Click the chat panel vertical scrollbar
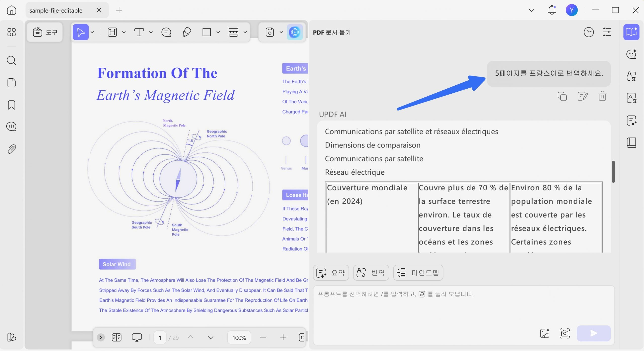Viewport: 644px width, 351px height. pyautogui.click(x=613, y=171)
